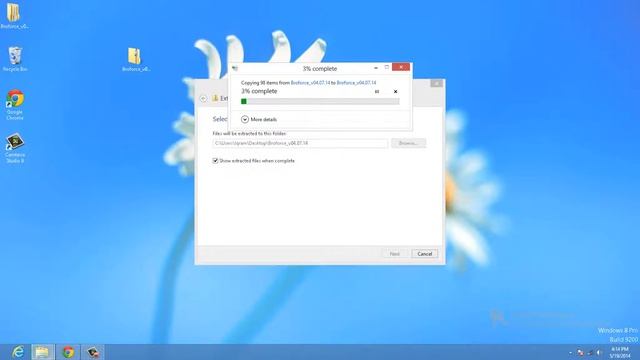The image size is (640, 360).
Task: Go back in the extract wizard
Action: click(203, 98)
